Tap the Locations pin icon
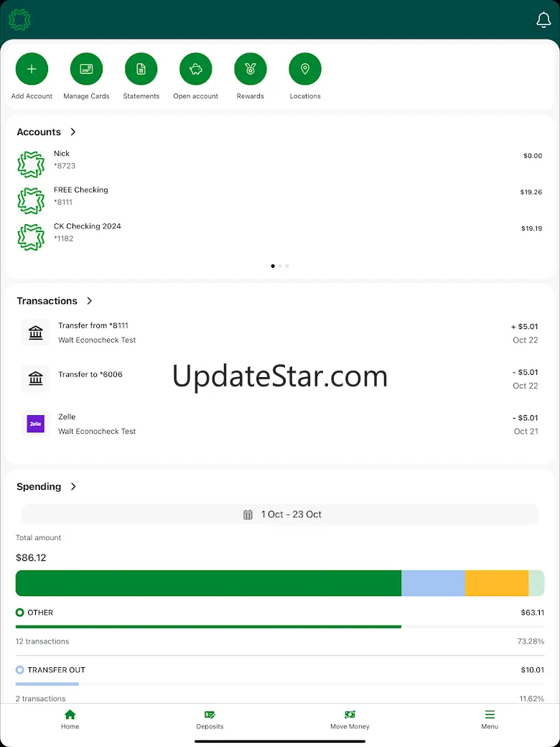 click(x=305, y=69)
